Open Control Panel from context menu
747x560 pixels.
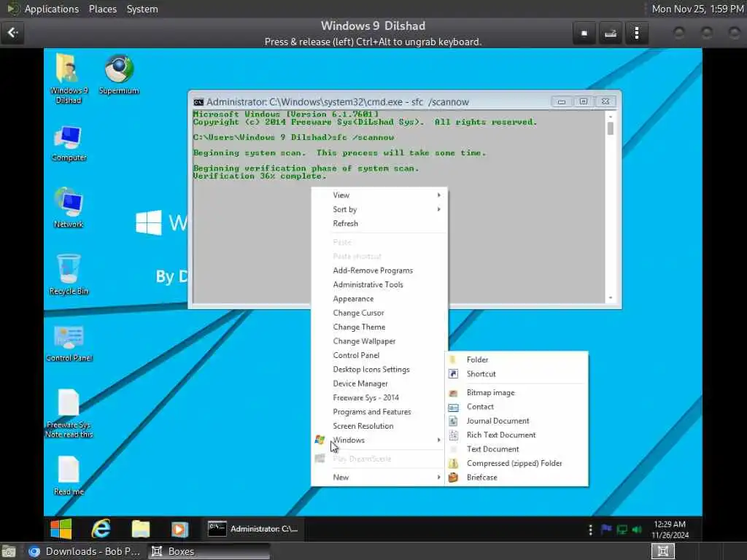(x=379, y=355)
